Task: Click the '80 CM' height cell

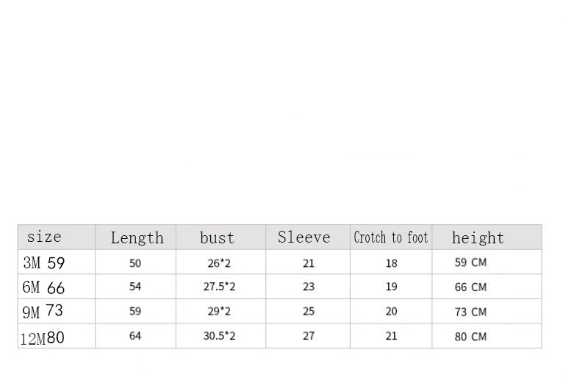Action: click(470, 337)
